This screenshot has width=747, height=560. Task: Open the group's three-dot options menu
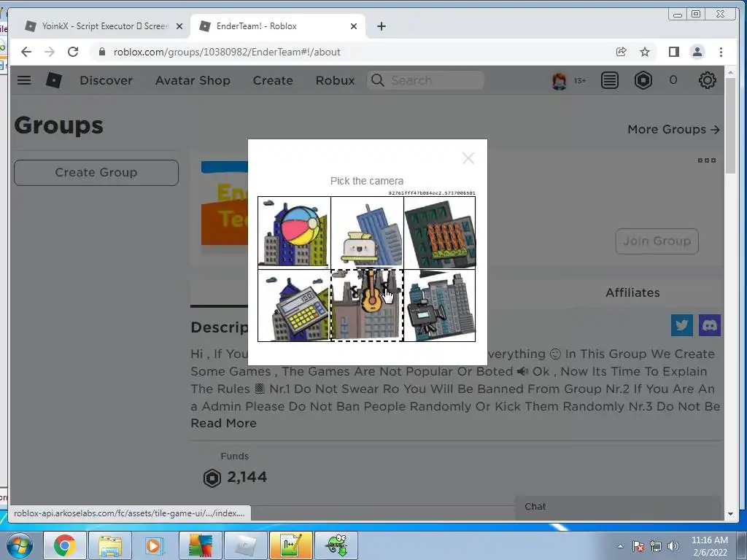tap(706, 160)
